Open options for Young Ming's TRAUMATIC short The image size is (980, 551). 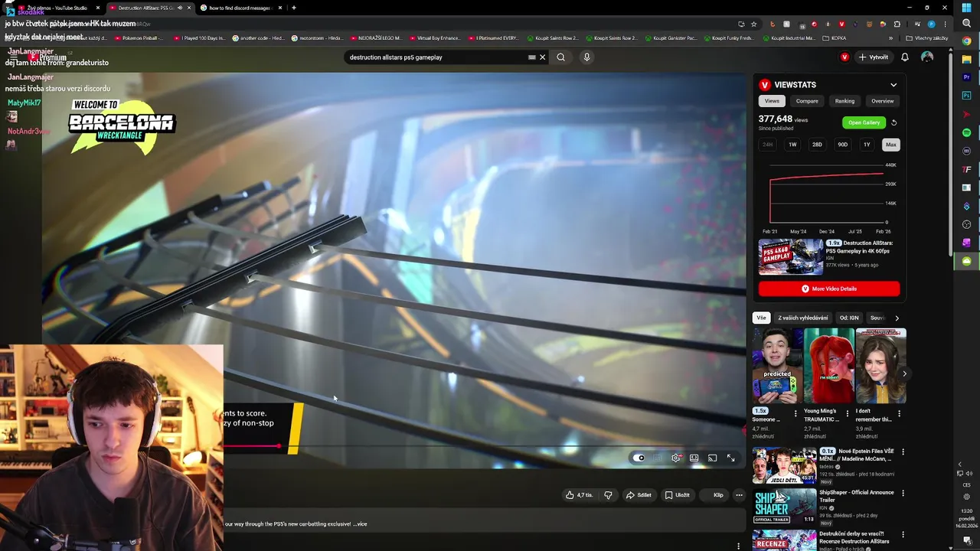coord(847,414)
